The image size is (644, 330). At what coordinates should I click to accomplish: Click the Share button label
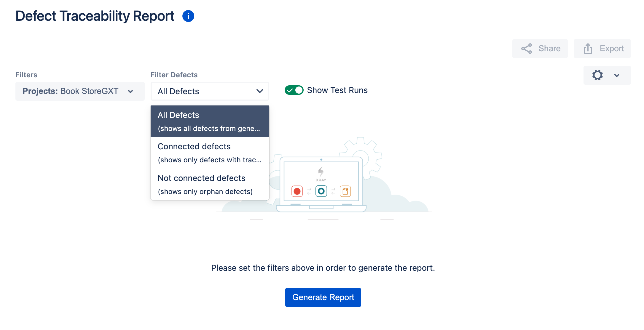(x=549, y=49)
